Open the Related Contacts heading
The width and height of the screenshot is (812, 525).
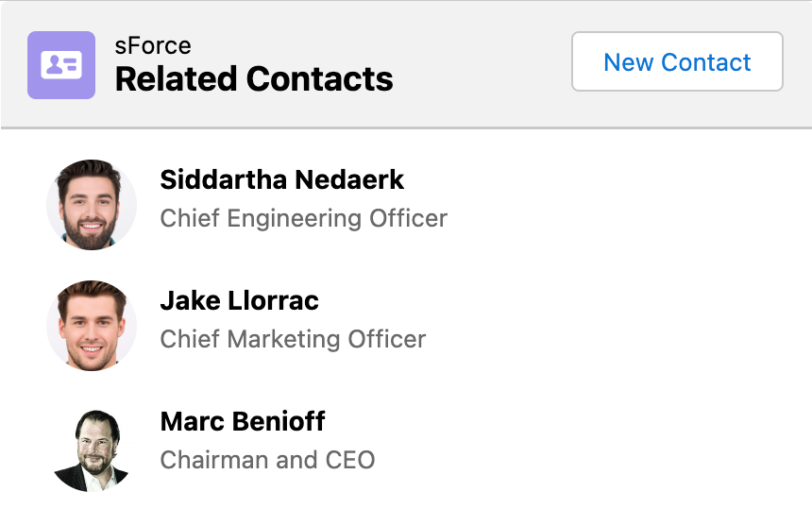(254, 79)
